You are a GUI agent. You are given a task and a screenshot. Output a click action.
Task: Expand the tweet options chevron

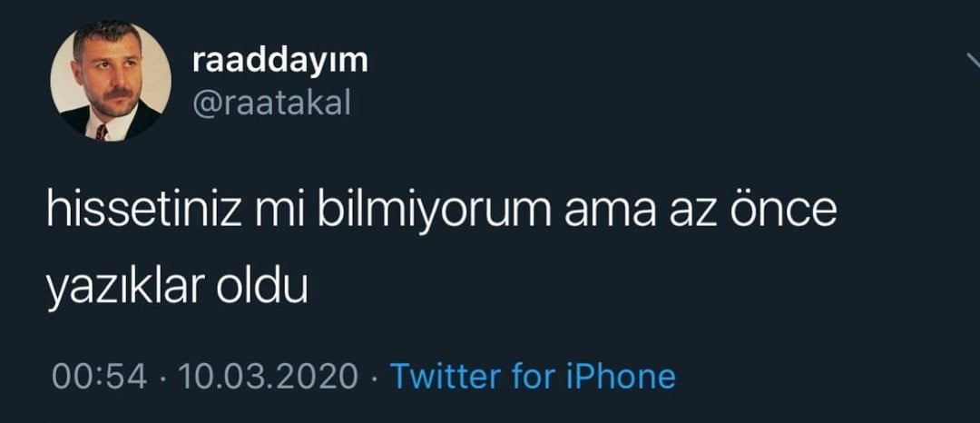point(974,60)
